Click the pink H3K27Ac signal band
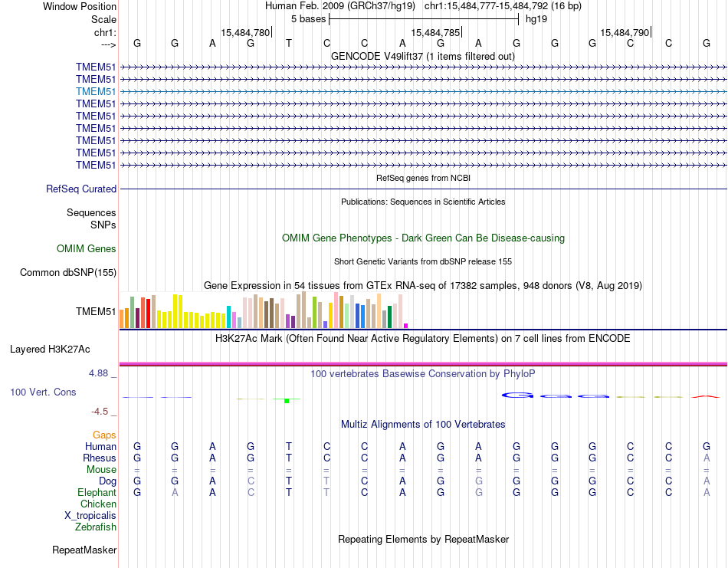Screen dimensions: 728x568 pyautogui.click(x=423, y=363)
